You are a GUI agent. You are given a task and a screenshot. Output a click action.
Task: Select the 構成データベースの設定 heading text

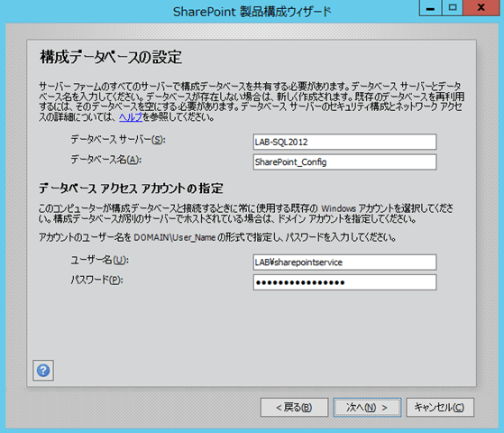pos(111,57)
